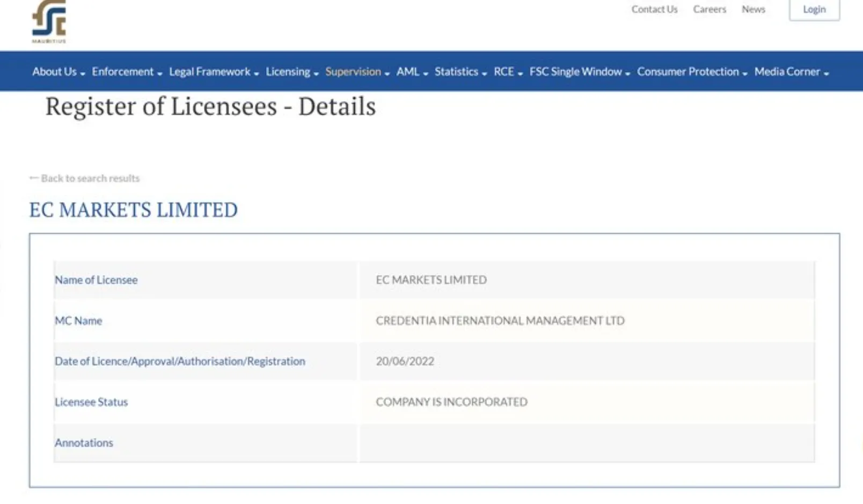
Task: Go to the Contact Us page
Action: point(654,10)
